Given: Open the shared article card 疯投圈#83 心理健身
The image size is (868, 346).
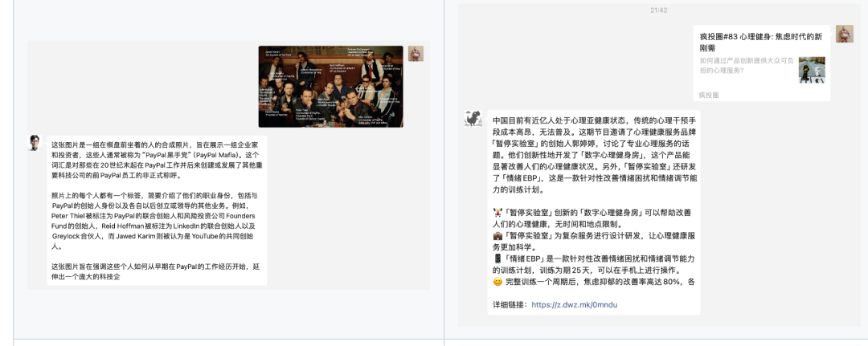Looking at the screenshot, I should click(x=762, y=63).
